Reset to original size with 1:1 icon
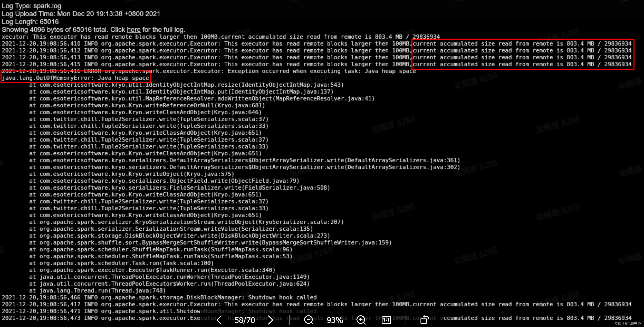Image resolution: width=644 pixels, height=327 pixels. click(x=386, y=320)
